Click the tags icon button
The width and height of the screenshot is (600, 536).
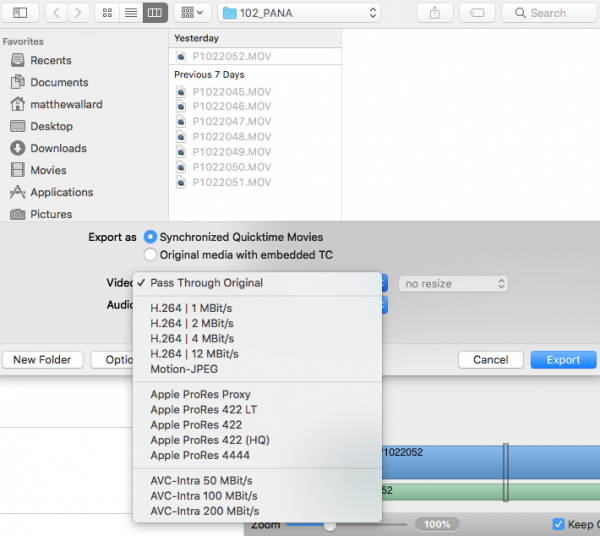pos(477,13)
